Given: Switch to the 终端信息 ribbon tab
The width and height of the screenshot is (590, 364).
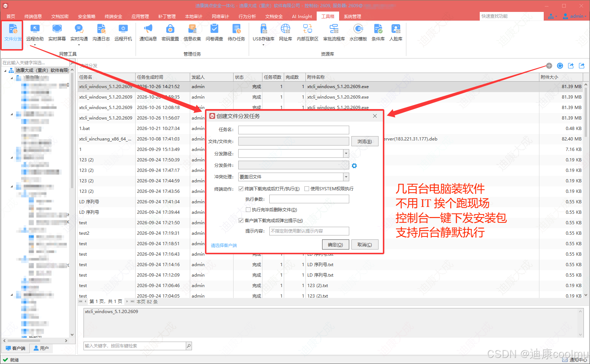Looking at the screenshot, I should pyautogui.click(x=33, y=16).
